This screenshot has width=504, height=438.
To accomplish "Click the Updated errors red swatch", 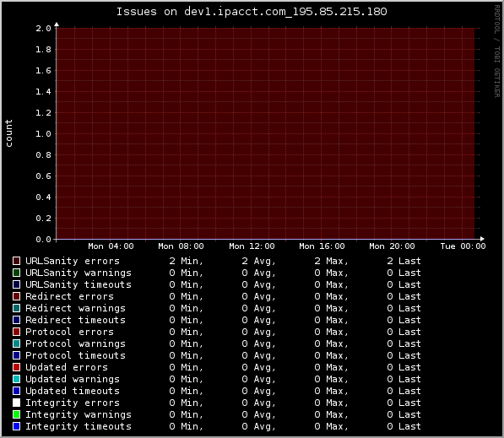I will pyautogui.click(x=16, y=367).
